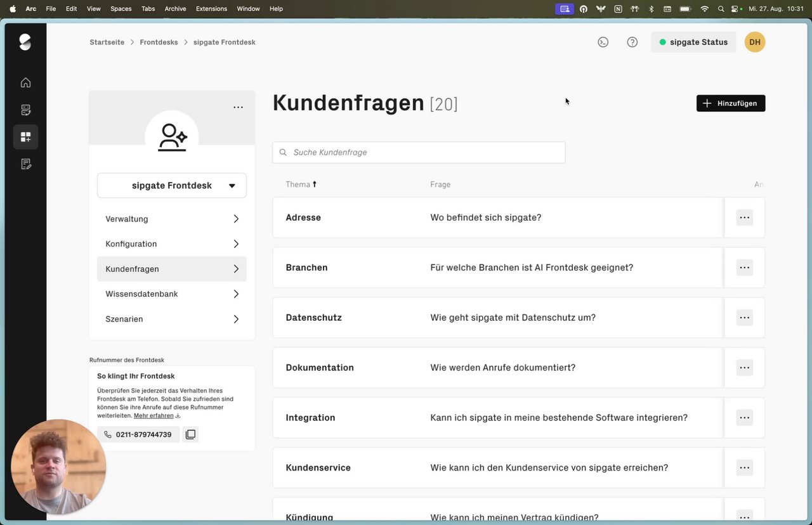
Task: Open the Extensions menu
Action: [x=212, y=9]
